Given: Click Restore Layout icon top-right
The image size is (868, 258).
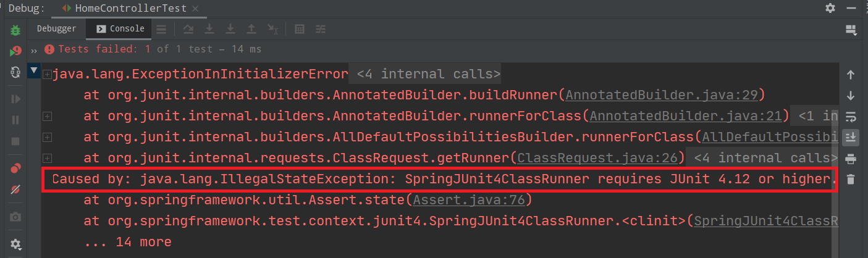Looking at the screenshot, I should pyautogui.click(x=851, y=29).
